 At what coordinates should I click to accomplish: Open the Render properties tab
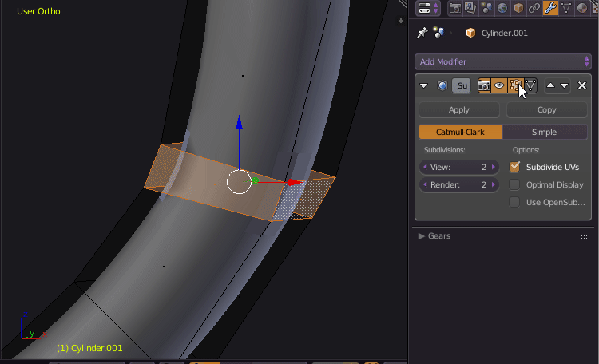coord(454,8)
